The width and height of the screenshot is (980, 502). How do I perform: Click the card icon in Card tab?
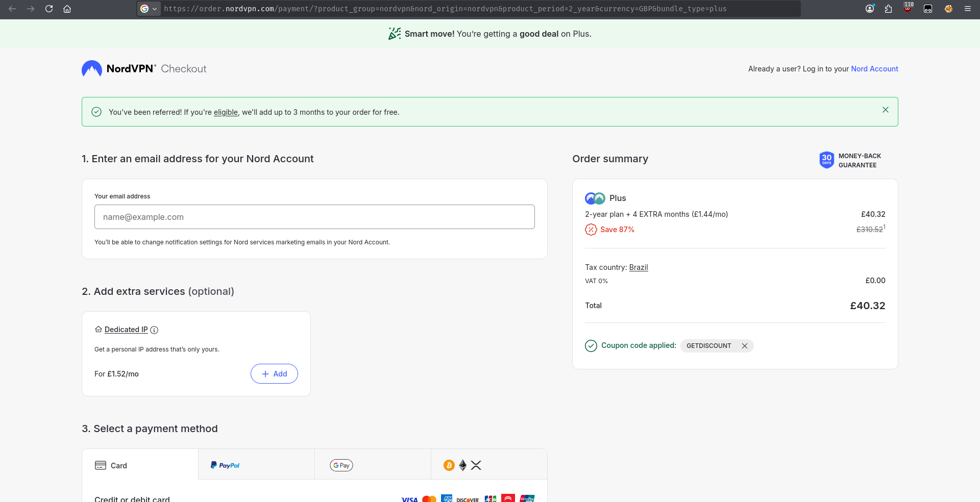101,465
